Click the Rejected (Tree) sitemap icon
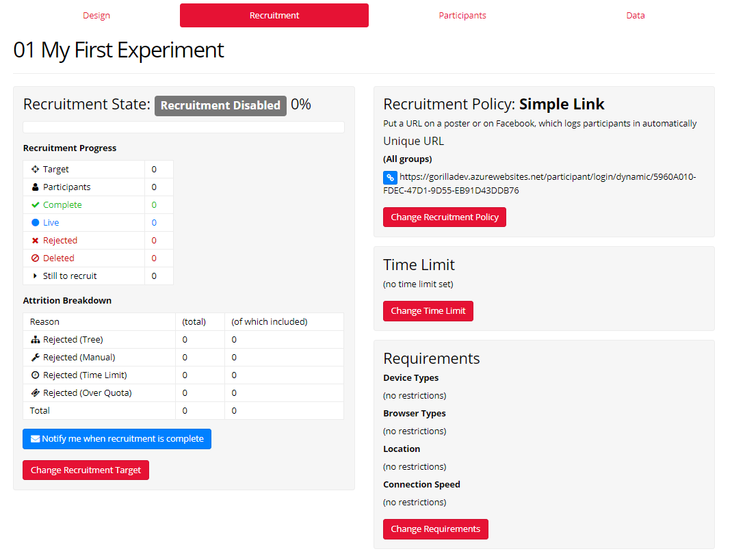The width and height of the screenshot is (732, 560). 36,339
